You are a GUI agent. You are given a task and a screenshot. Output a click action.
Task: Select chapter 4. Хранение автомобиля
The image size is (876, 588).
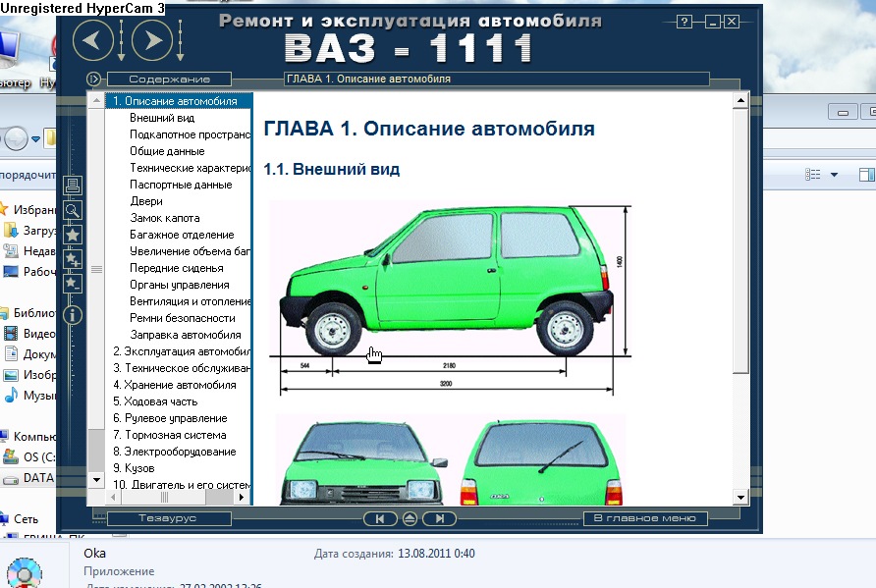(x=174, y=386)
